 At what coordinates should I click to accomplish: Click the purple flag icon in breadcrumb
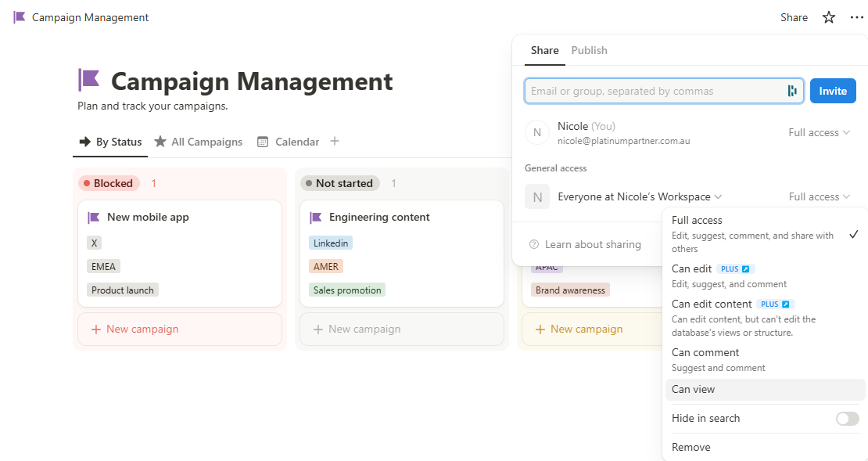pyautogui.click(x=20, y=17)
